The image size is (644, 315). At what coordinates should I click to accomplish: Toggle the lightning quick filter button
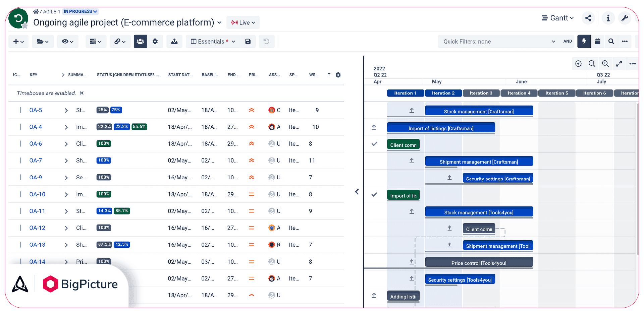coord(584,42)
